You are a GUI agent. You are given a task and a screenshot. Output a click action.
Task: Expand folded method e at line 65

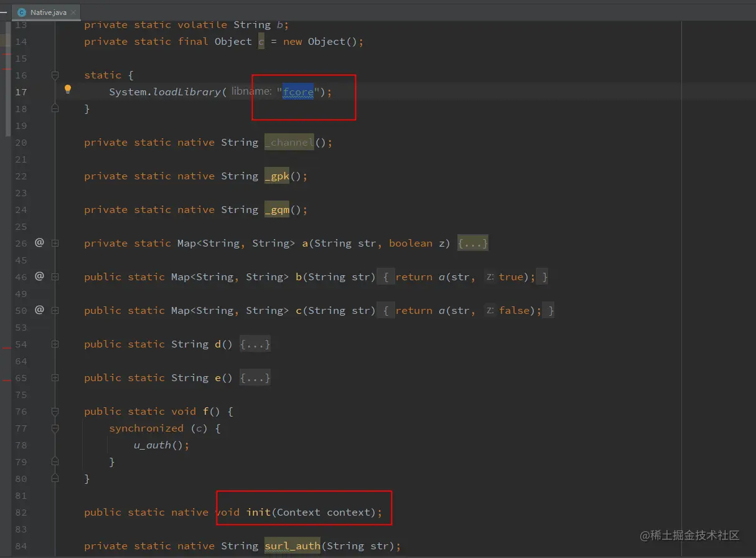(55, 377)
